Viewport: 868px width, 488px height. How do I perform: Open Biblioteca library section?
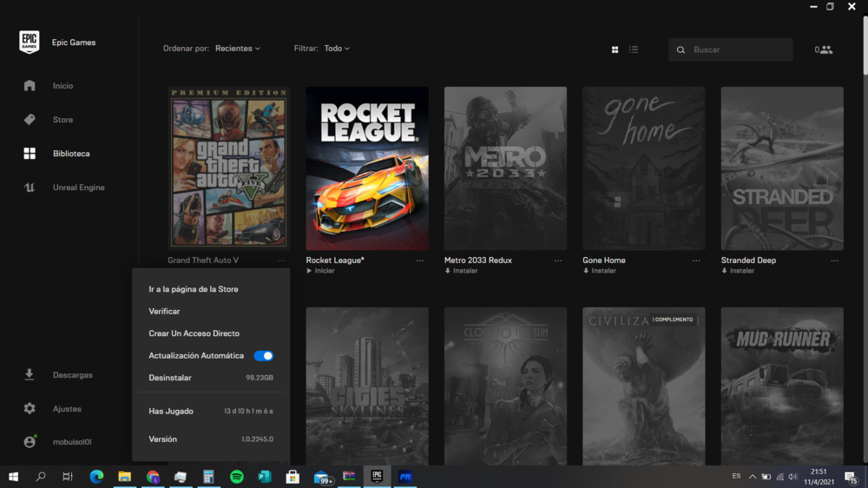[71, 154]
